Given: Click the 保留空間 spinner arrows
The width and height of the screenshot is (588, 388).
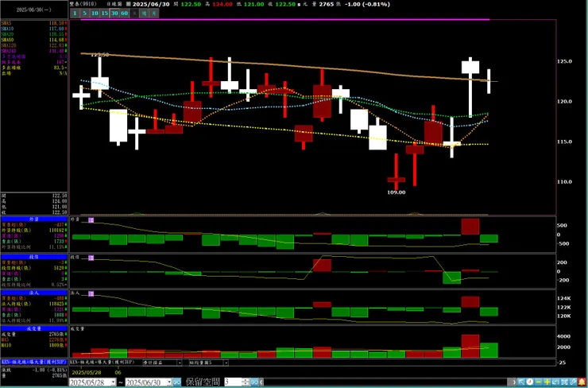Looking at the screenshot, I should coord(246,382).
